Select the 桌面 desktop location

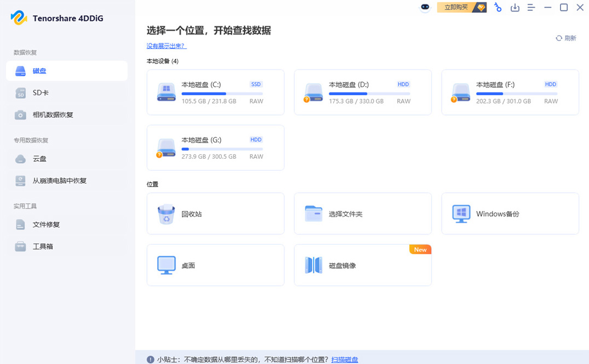pyautogui.click(x=215, y=265)
